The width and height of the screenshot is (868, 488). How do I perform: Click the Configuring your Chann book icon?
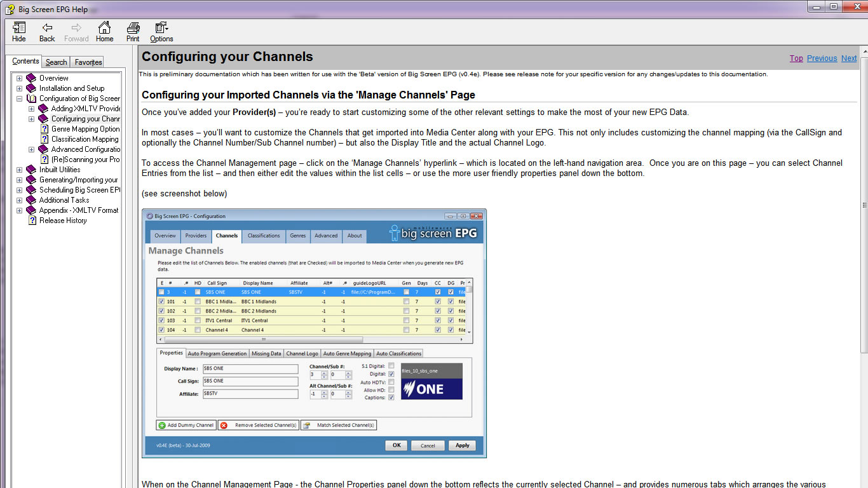point(43,119)
